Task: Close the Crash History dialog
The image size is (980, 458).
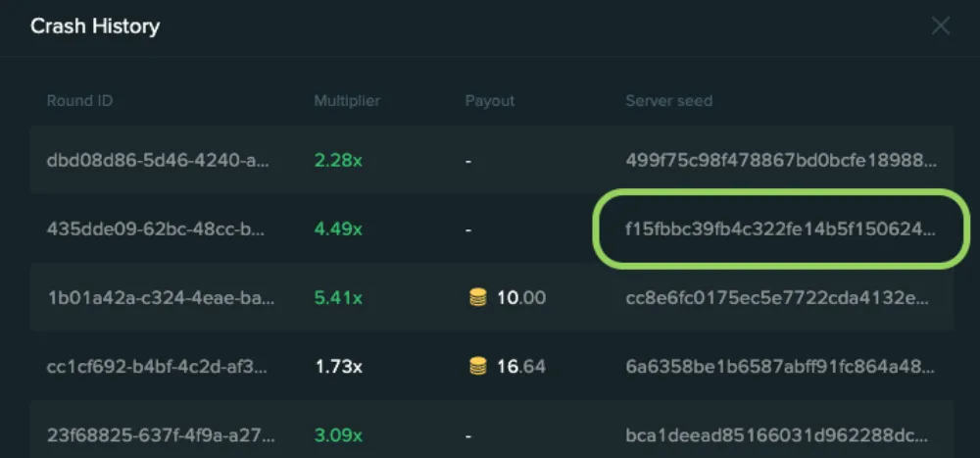Action: click(x=941, y=26)
